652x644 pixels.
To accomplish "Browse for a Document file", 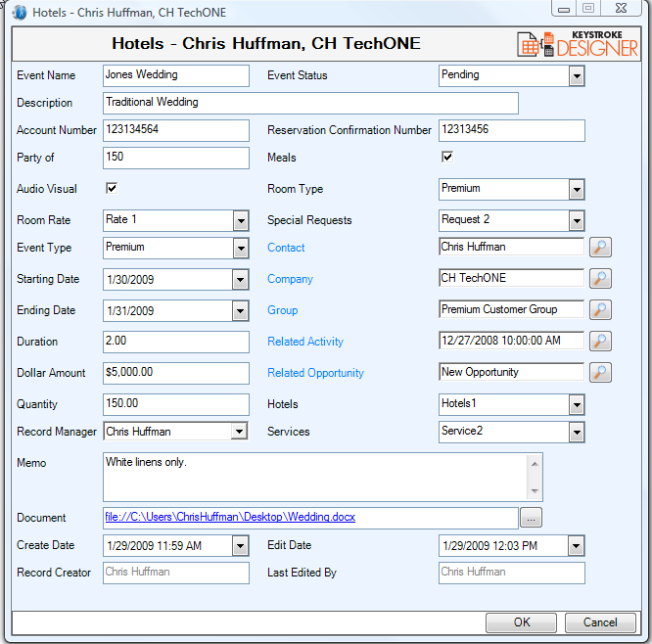I will [x=531, y=518].
